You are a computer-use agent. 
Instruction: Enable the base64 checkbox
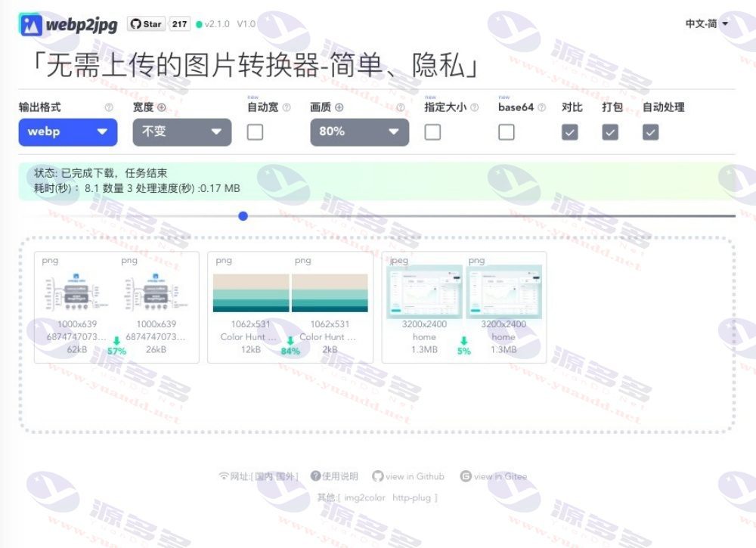[507, 132]
